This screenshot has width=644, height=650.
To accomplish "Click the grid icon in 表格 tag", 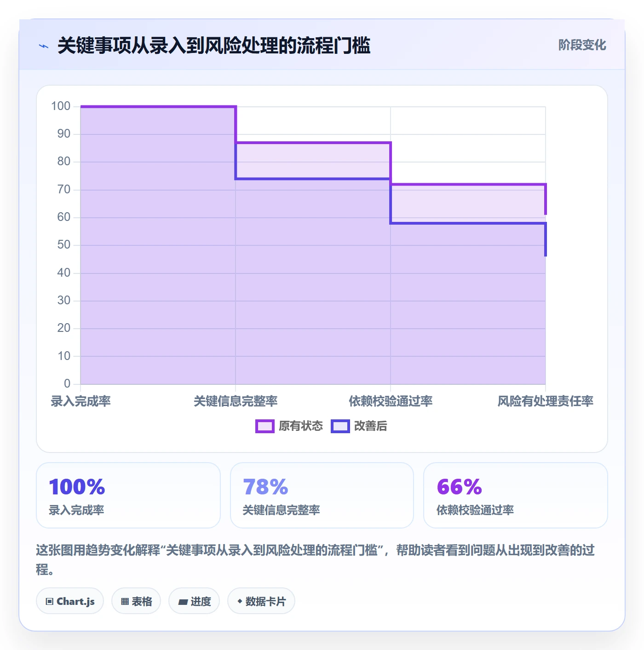I will (x=125, y=602).
